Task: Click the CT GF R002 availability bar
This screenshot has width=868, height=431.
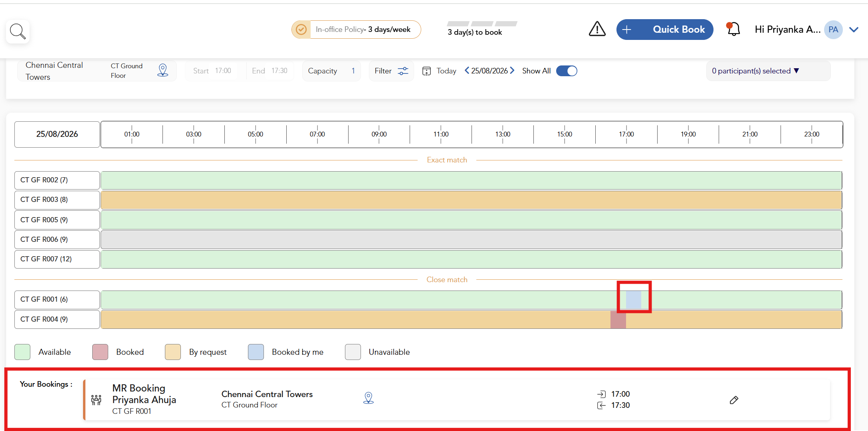Action: coord(471,180)
